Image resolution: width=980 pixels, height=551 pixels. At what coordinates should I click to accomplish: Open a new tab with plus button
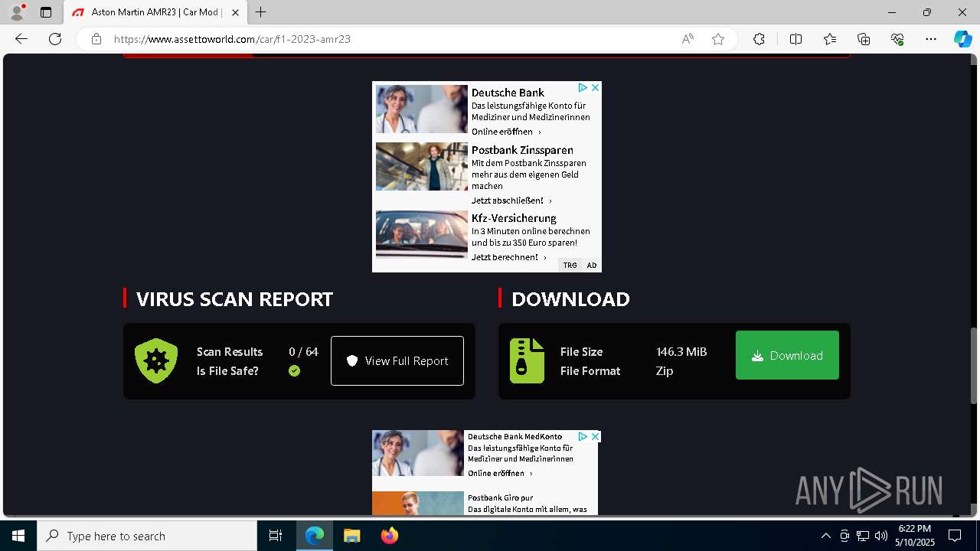(261, 12)
